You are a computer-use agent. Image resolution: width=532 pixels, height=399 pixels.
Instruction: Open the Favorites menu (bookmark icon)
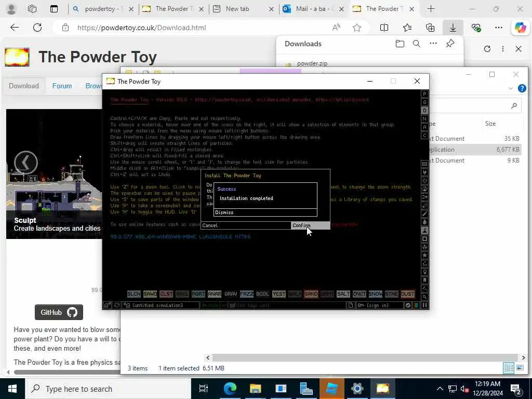(x=424, y=280)
